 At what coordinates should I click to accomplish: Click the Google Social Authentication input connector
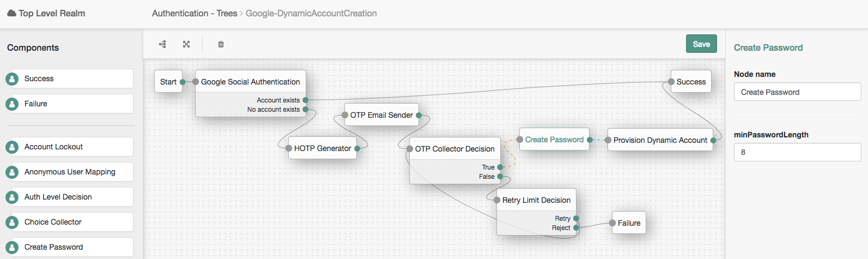click(196, 82)
